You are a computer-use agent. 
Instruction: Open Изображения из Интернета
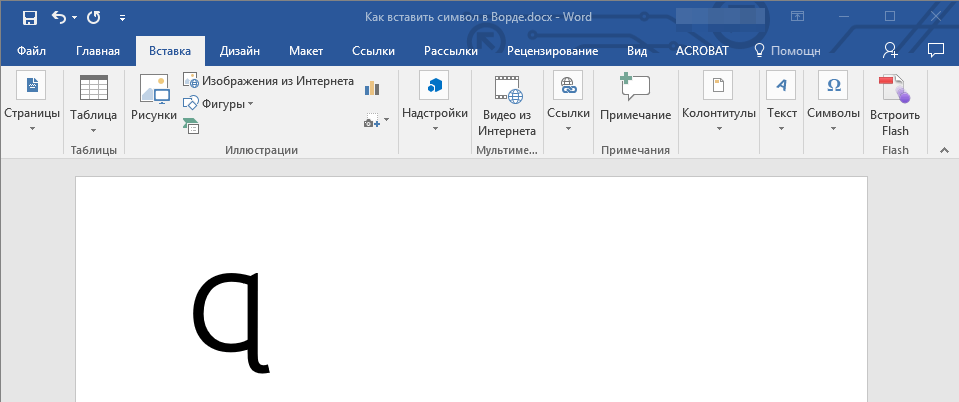click(268, 81)
